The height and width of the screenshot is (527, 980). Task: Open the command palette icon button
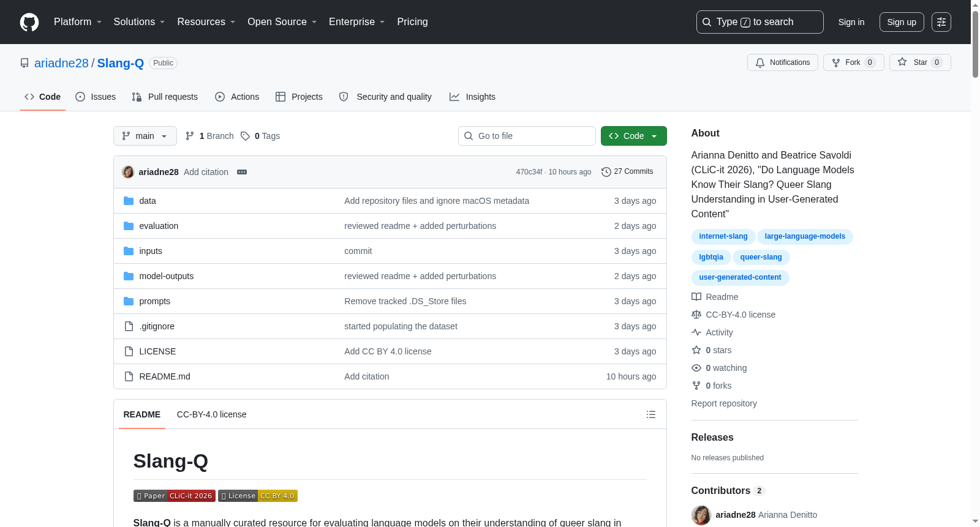[941, 22]
